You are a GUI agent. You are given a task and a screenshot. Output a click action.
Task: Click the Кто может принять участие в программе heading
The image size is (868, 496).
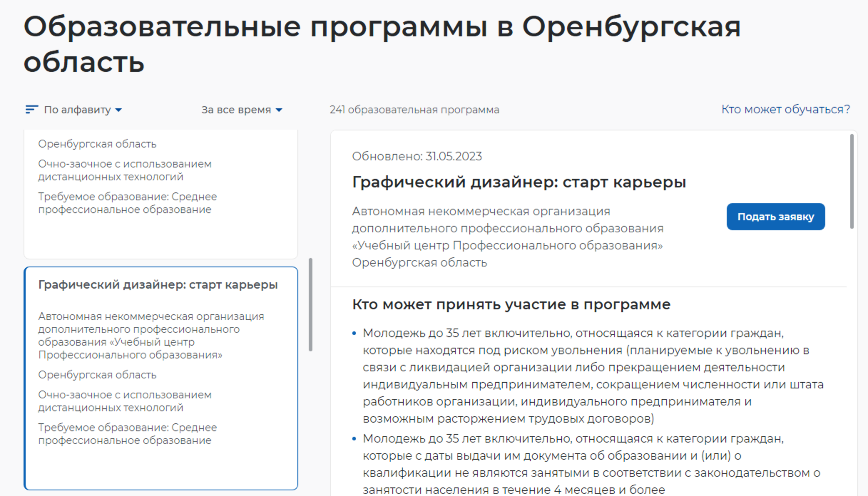511,305
